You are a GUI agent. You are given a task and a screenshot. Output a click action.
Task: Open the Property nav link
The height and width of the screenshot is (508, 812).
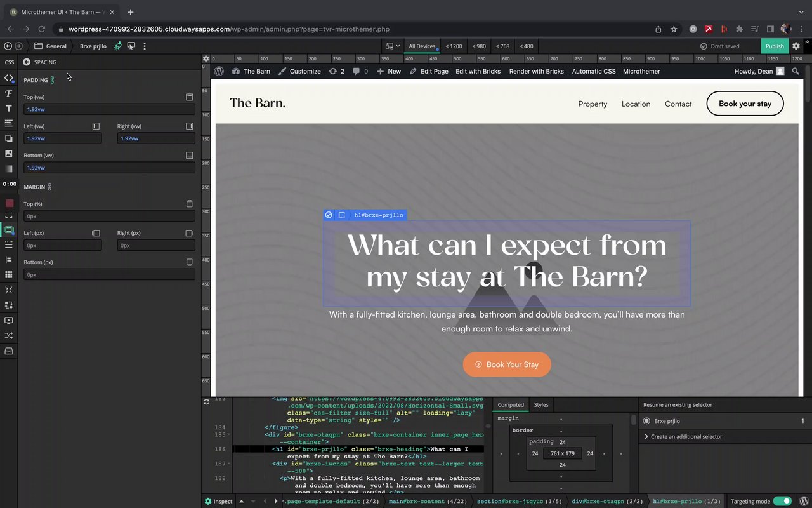click(x=593, y=104)
